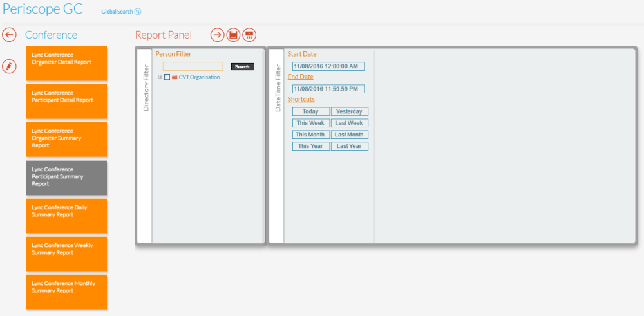
Task: Click the CVT Organisation tree label
Action: pos(199,77)
